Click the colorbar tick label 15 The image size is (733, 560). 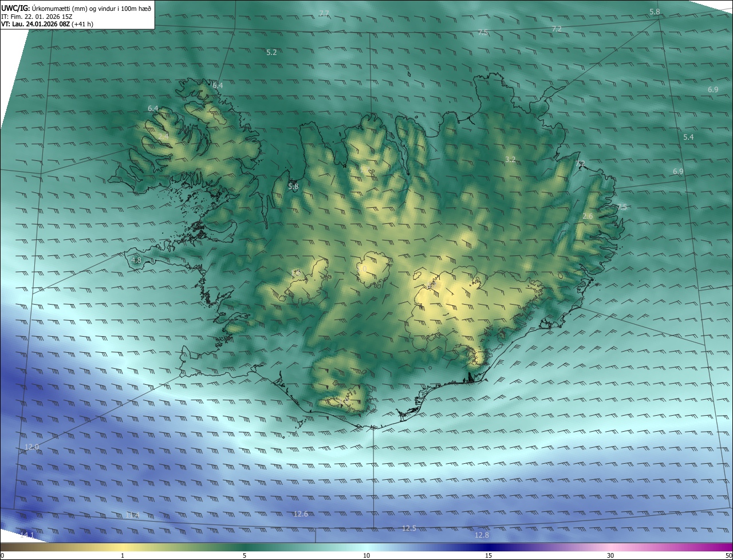click(488, 555)
